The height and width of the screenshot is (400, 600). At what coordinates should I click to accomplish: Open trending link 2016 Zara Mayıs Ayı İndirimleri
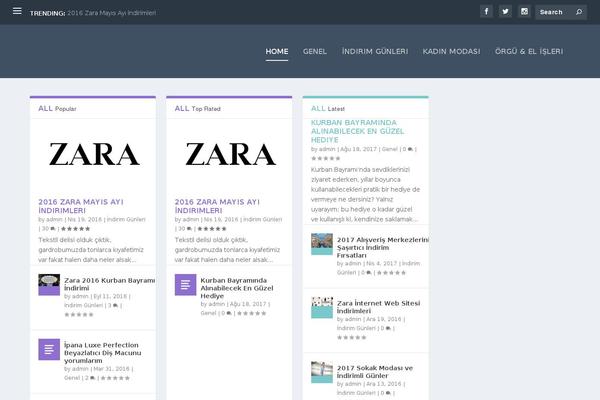pyautogui.click(x=111, y=13)
